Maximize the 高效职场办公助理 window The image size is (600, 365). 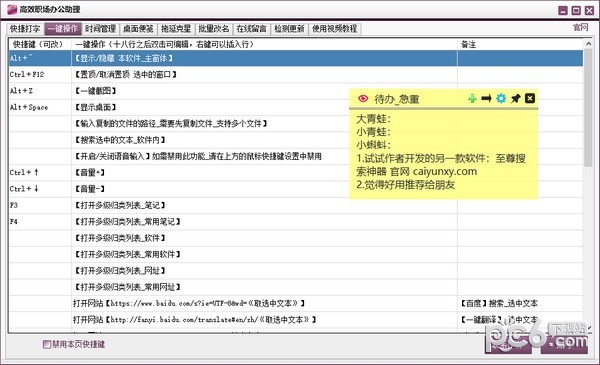[576, 10]
